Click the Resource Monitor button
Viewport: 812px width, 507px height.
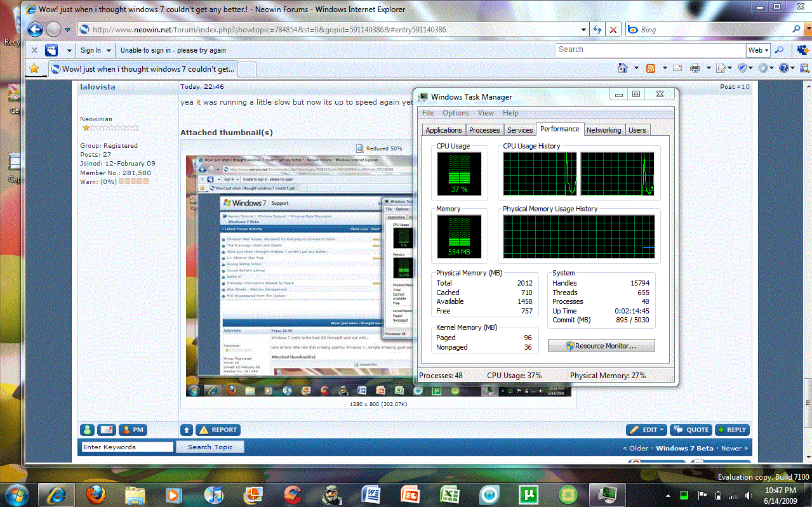point(601,346)
